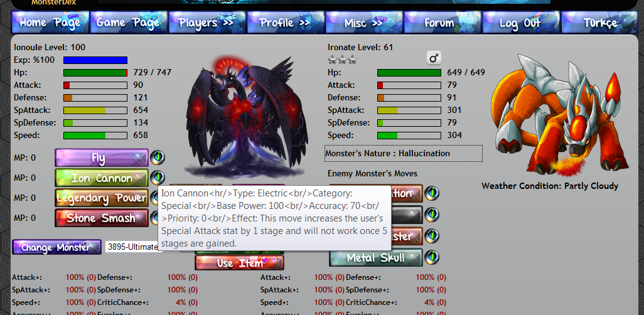Click the blue Exp progress bar
644x315 pixels.
[95, 60]
